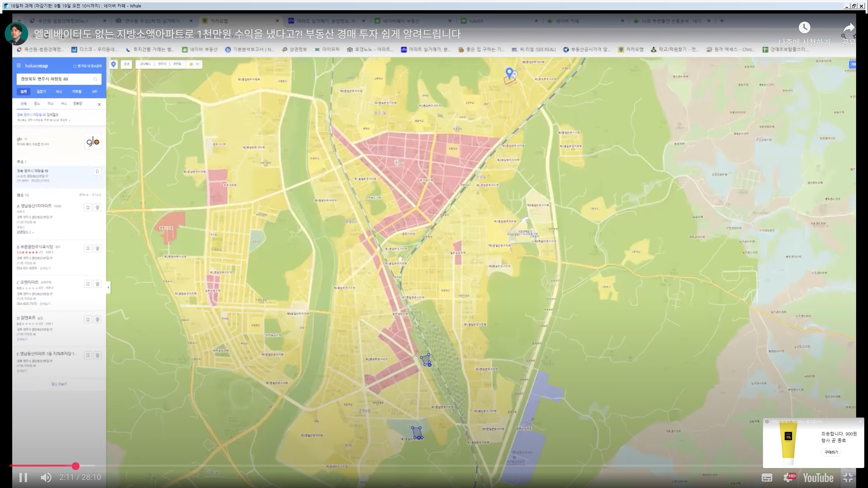Mute the video volume speaker icon
The width and height of the screenshot is (868, 488).
point(46,477)
